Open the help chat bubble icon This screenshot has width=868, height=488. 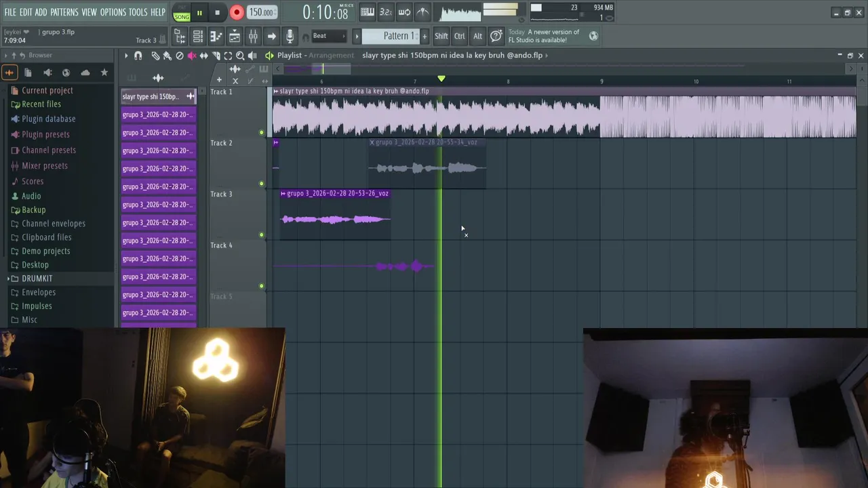click(496, 36)
